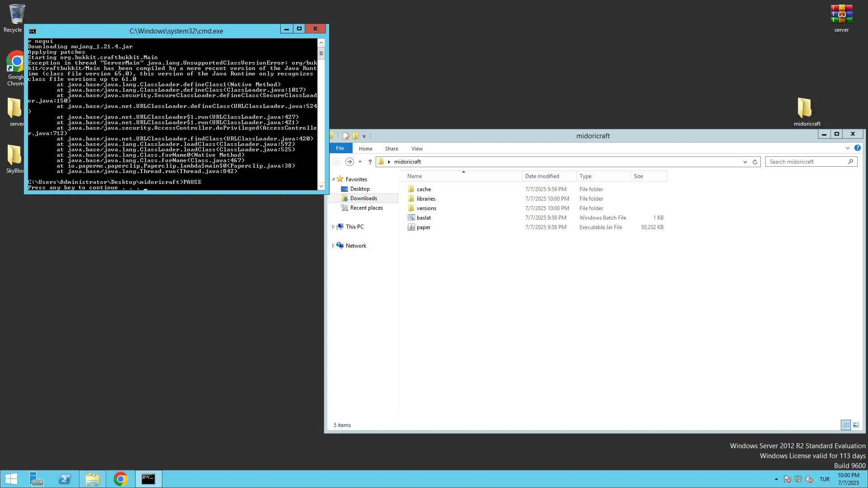Screen dimensions: 868x488
Task: Click the Forward navigation arrow in Explorer
Action: pos(349,162)
